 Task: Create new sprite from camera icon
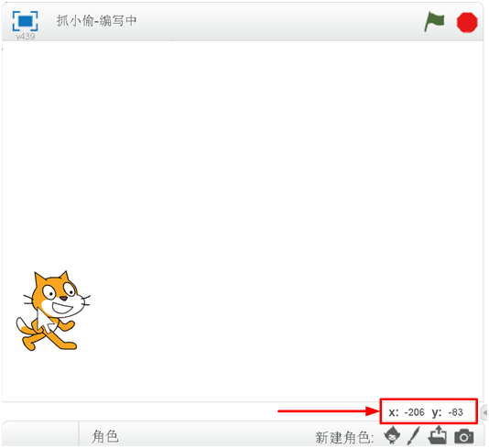(x=464, y=436)
